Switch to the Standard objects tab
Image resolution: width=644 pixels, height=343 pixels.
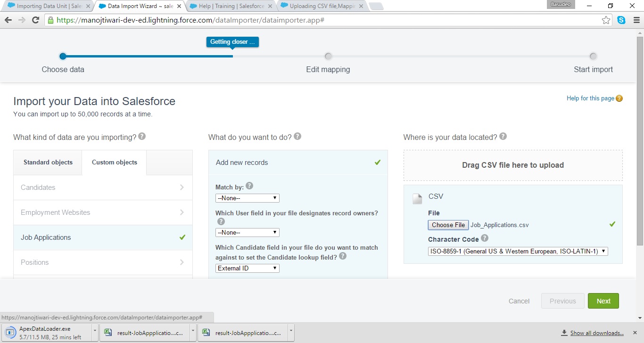[x=48, y=163]
